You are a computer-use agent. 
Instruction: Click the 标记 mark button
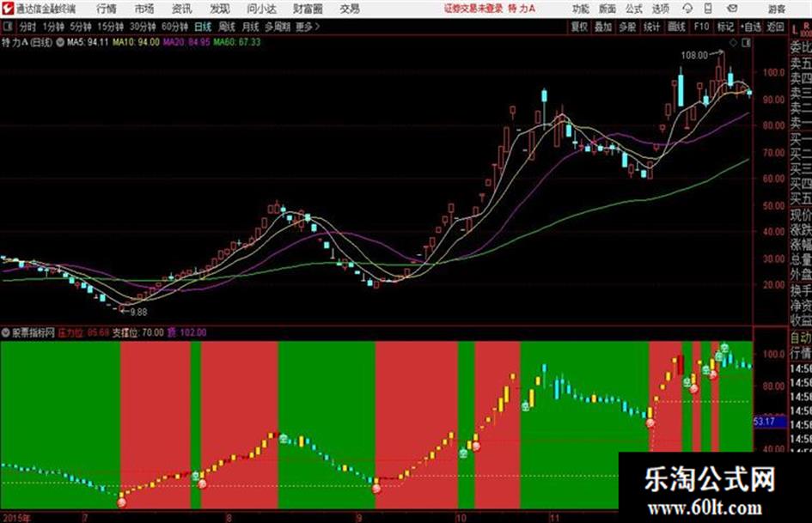click(725, 27)
